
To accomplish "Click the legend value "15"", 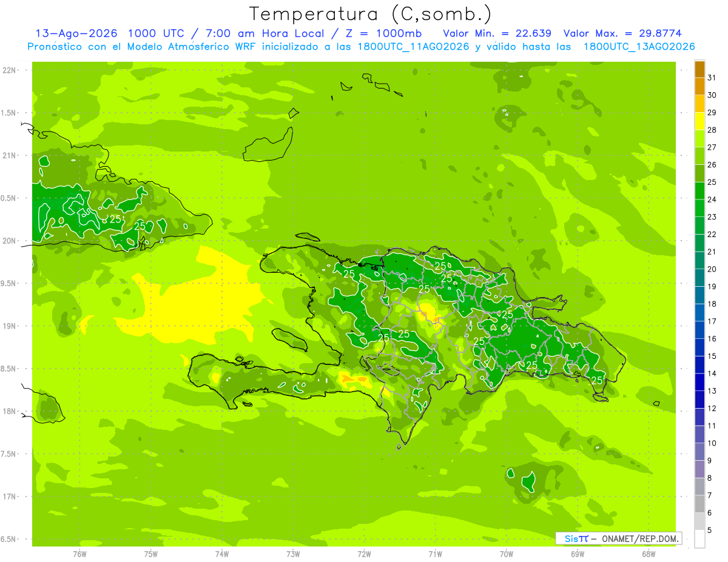I will click(712, 356).
